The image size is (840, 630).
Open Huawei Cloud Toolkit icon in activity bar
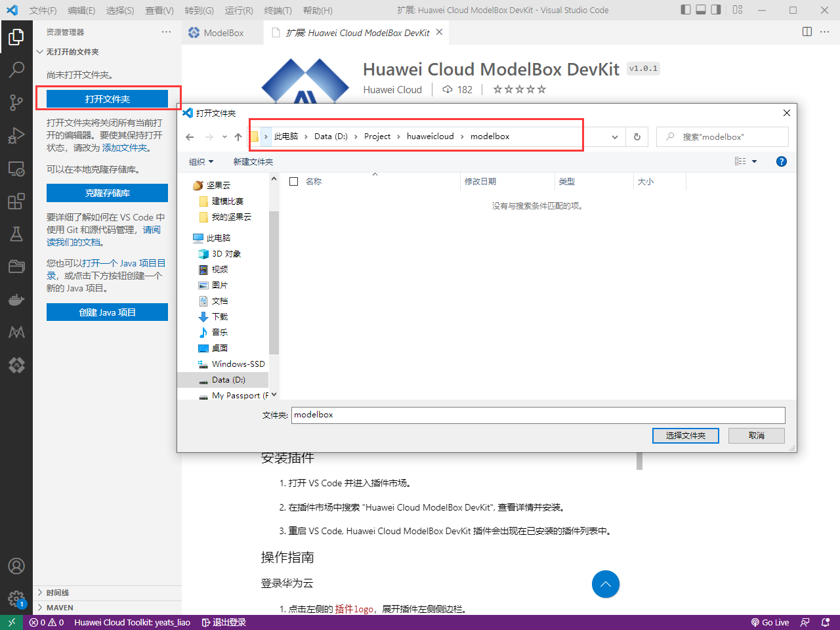click(x=16, y=365)
